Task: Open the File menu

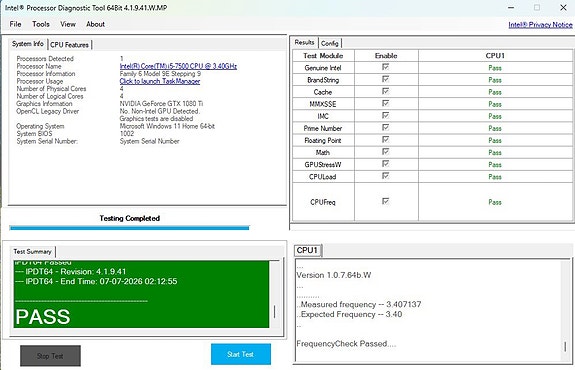Action: pyautogui.click(x=15, y=24)
